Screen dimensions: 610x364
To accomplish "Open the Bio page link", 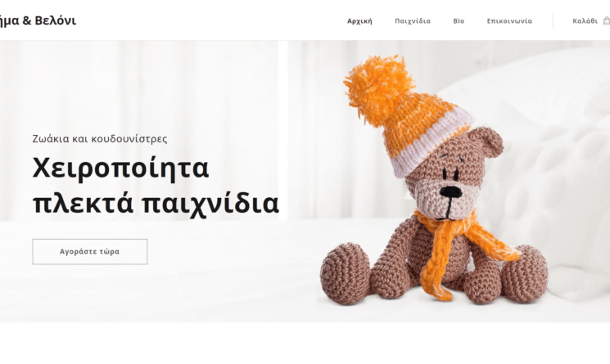I will click(x=459, y=21).
